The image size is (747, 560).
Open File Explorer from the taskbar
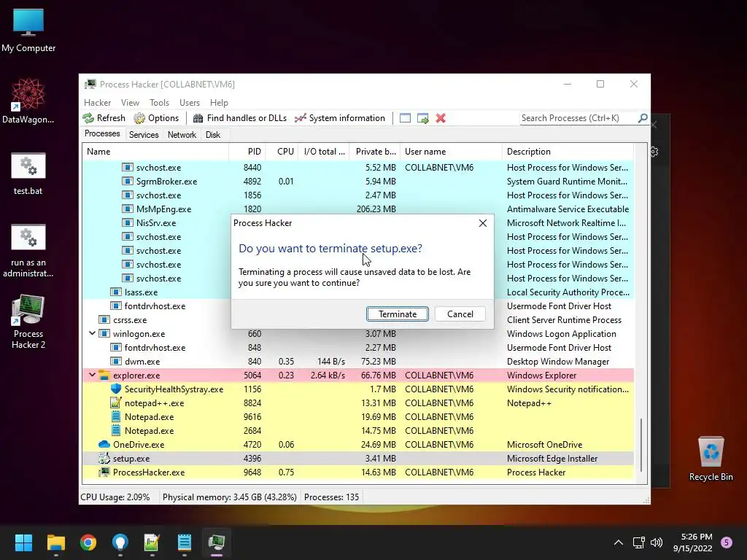[x=55, y=542]
